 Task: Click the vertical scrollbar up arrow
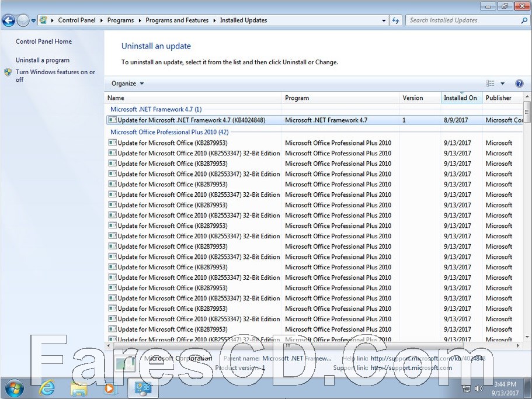[527, 96]
